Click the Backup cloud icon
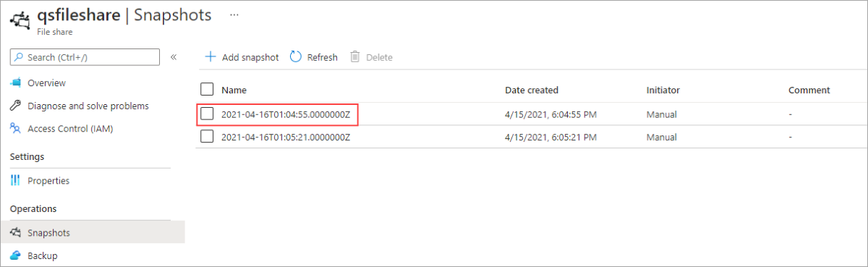868x267 pixels. 16,255
